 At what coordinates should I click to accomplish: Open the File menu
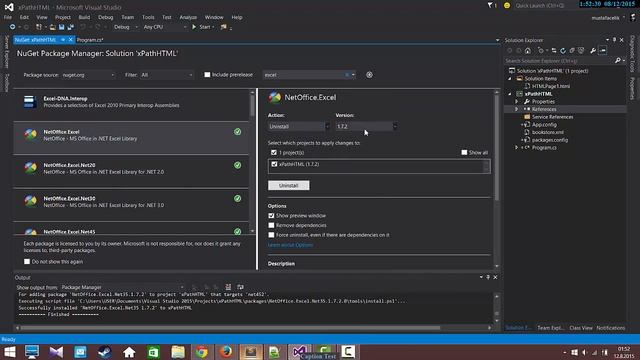8,17
